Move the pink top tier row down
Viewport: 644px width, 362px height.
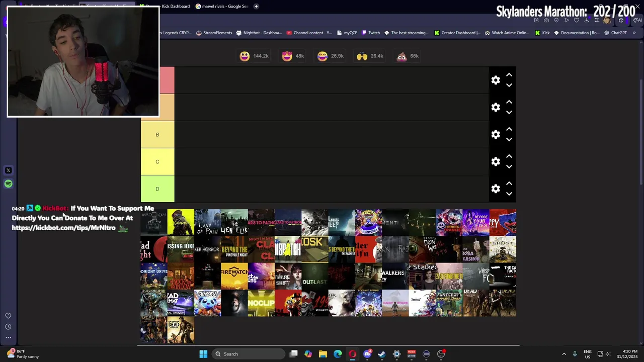click(509, 85)
